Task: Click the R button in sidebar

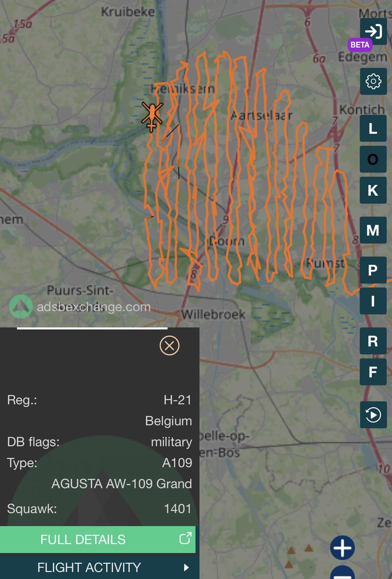Action: [x=373, y=341]
